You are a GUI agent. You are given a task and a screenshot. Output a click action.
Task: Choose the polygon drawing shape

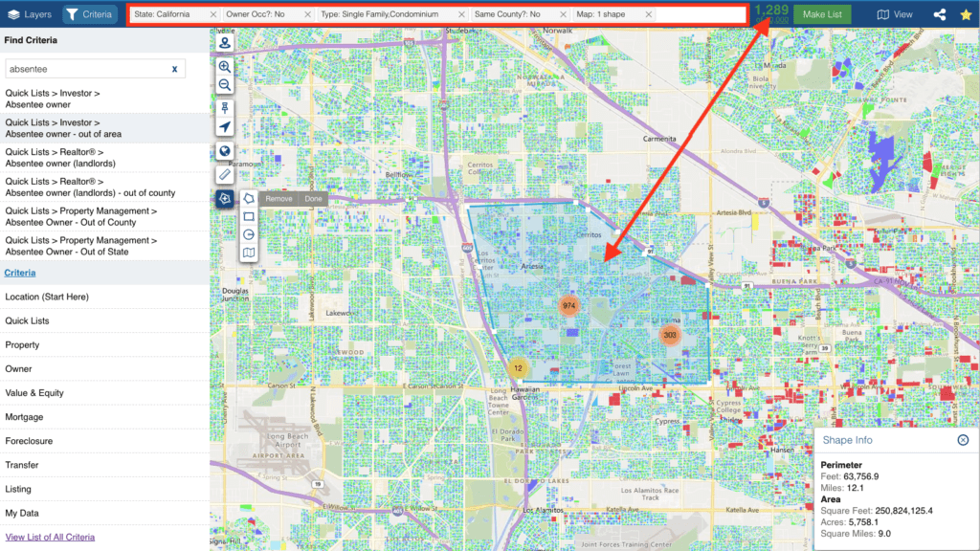point(249,199)
